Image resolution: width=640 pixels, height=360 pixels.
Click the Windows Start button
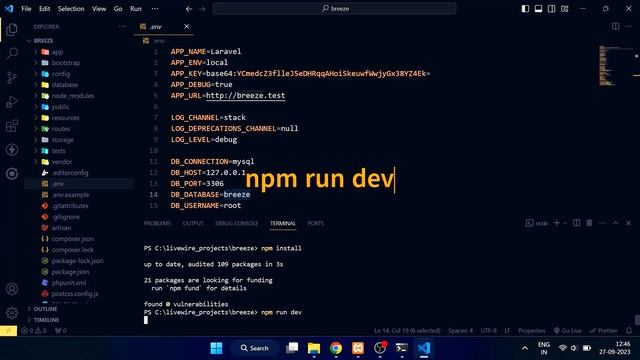[x=216, y=348]
